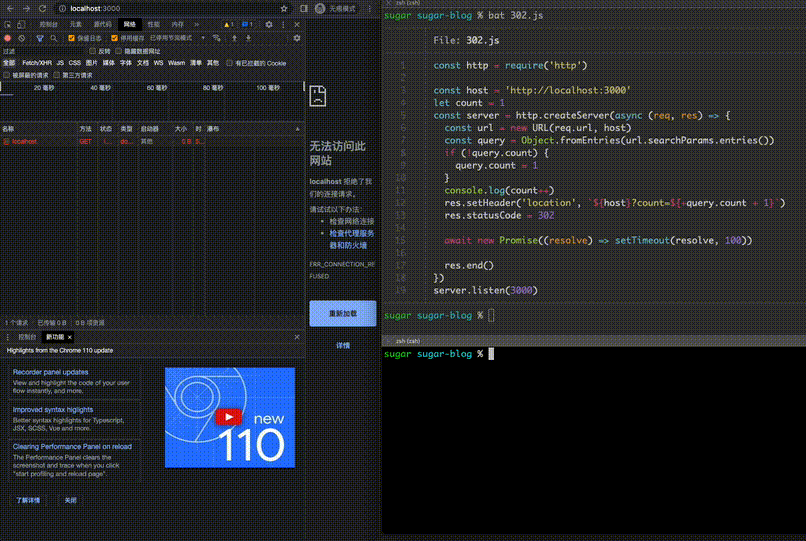Play the Chrome 110 new features video
This screenshot has height=541, width=806.
click(229, 417)
